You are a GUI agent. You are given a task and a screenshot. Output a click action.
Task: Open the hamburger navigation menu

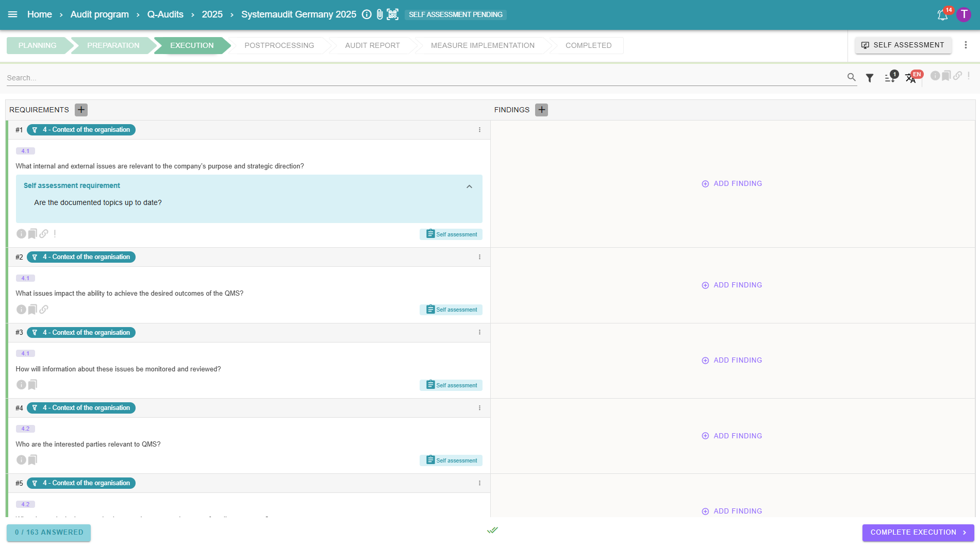(13, 14)
